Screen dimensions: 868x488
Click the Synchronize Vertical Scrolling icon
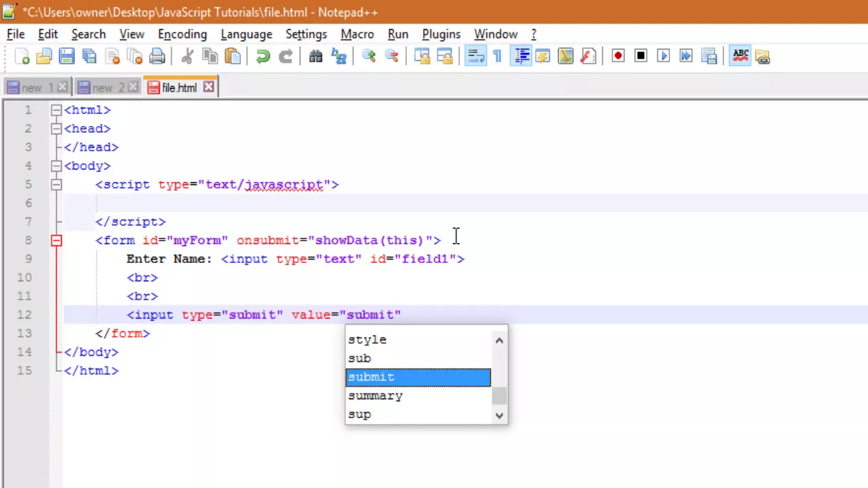point(422,56)
